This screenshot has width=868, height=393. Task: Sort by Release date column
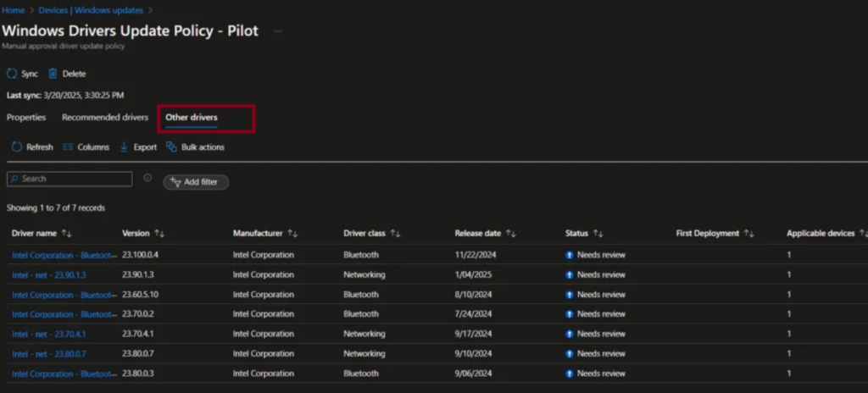[x=510, y=233]
